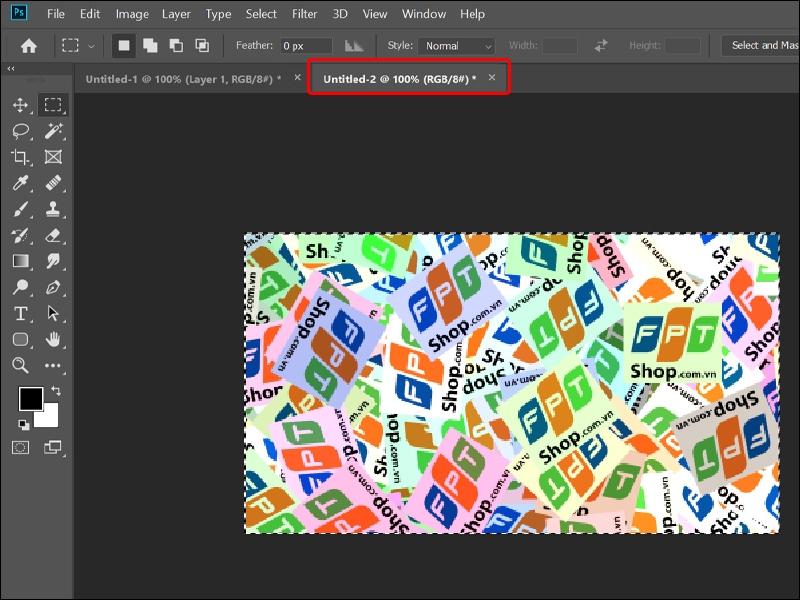Expand the hidden tools ellipsis menu
This screenshot has width=800, height=600.
point(52,367)
